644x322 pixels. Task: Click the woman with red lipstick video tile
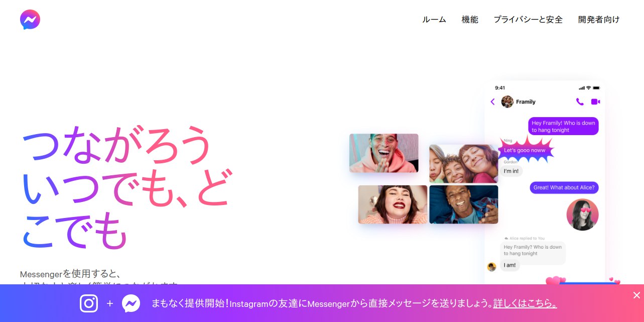click(393, 204)
